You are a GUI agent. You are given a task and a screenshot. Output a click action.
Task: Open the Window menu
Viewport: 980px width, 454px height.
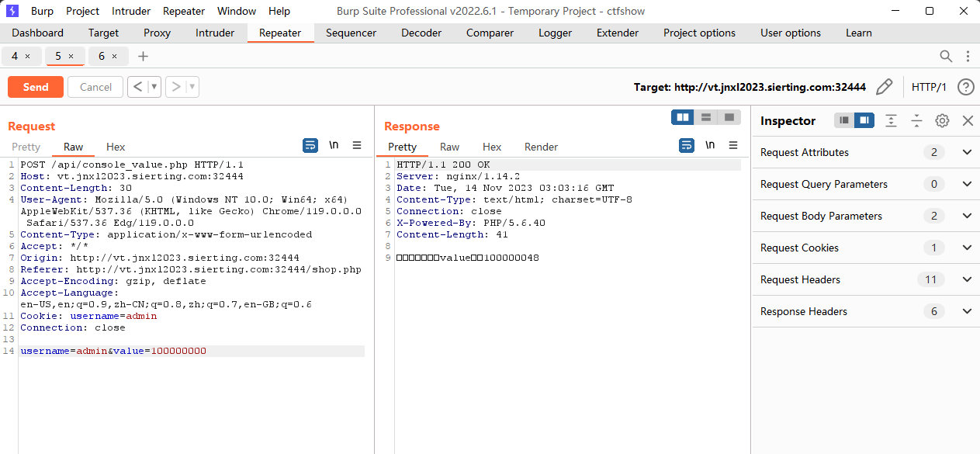pyautogui.click(x=237, y=11)
